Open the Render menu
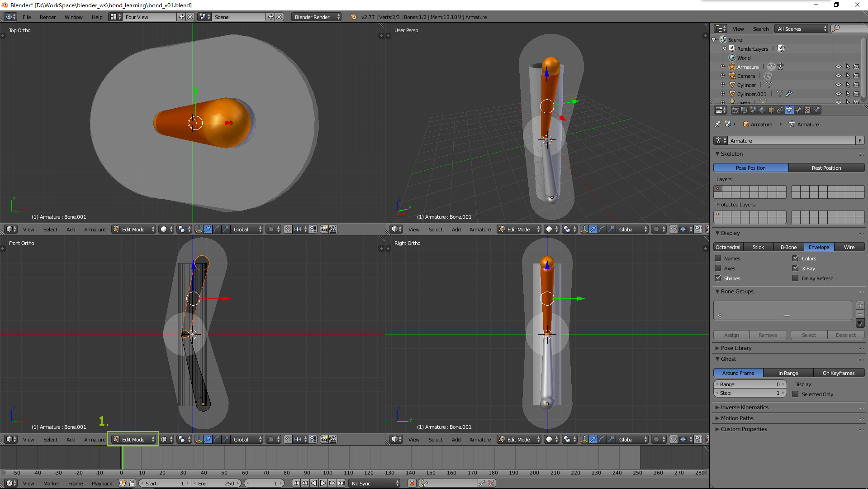 click(x=47, y=17)
